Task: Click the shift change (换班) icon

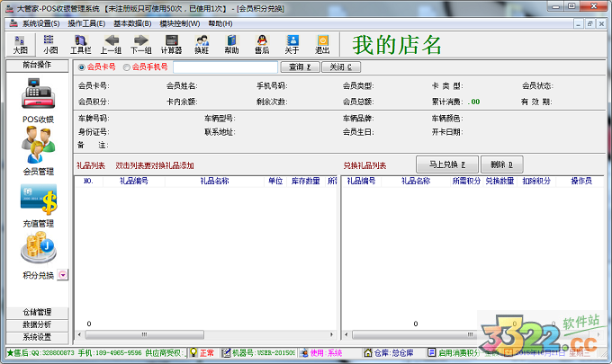Action: pos(202,44)
